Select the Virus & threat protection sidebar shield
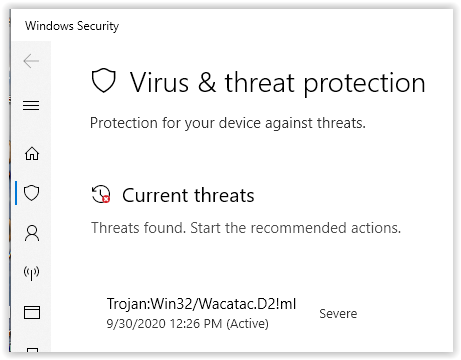Viewport: 461px width, 360px height. coord(32,193)
